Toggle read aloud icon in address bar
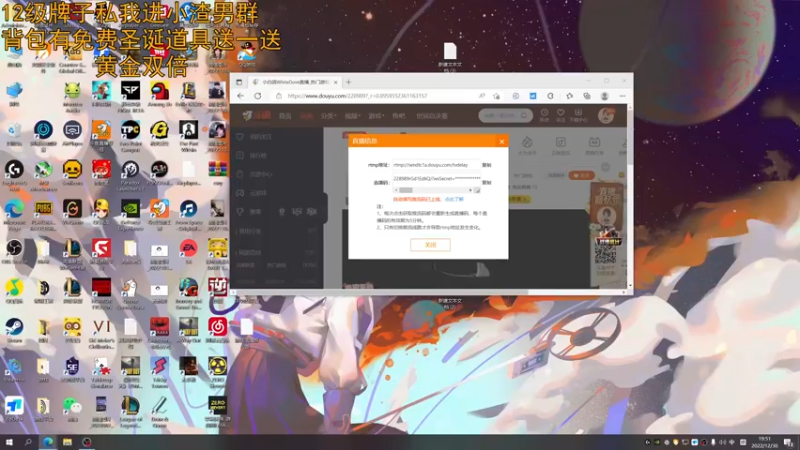 (482, 96)
